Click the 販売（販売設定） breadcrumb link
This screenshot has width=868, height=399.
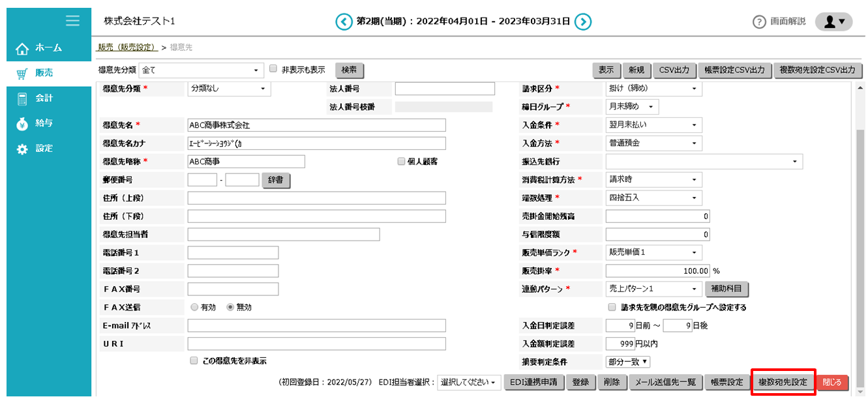[127, 48]
